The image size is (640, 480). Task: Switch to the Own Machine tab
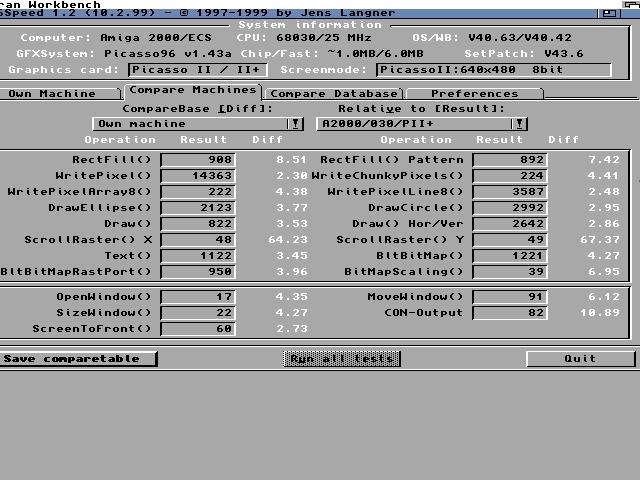(60, 93)
